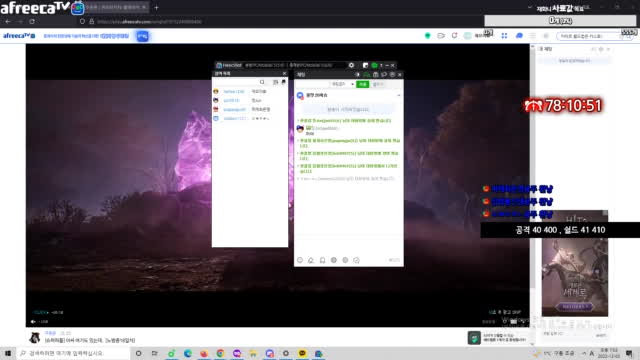Click the KakaoTalk icon in the taskbar
The height and width of the screenshot is (360, 640).
pyautogui.click(x=302, y=353)
